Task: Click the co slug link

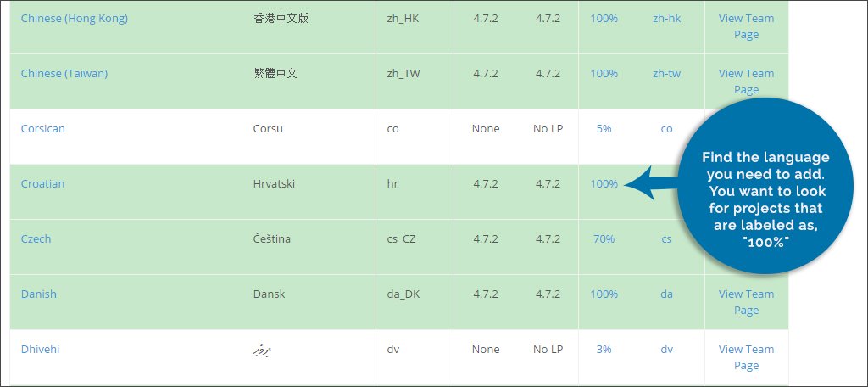Action: click(x=666, y=128)
